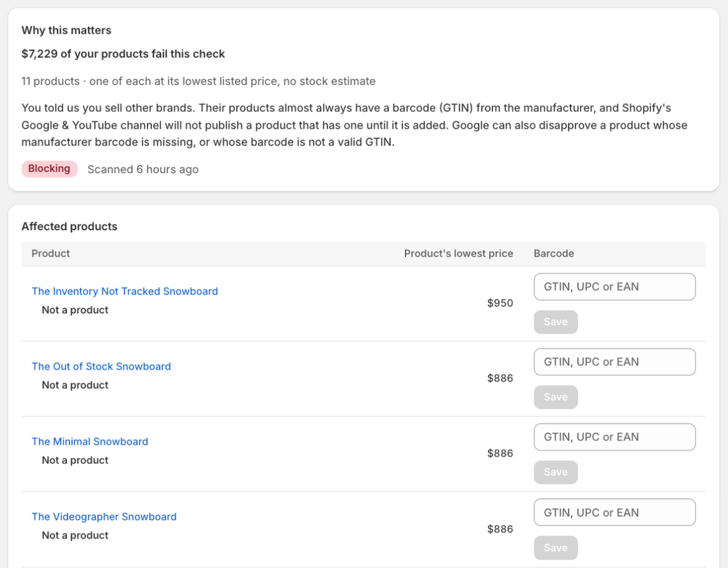Select the $886 price of The Minimal Snowboard
This screenshot has width=728, height=568.
[x=500, y=454]
